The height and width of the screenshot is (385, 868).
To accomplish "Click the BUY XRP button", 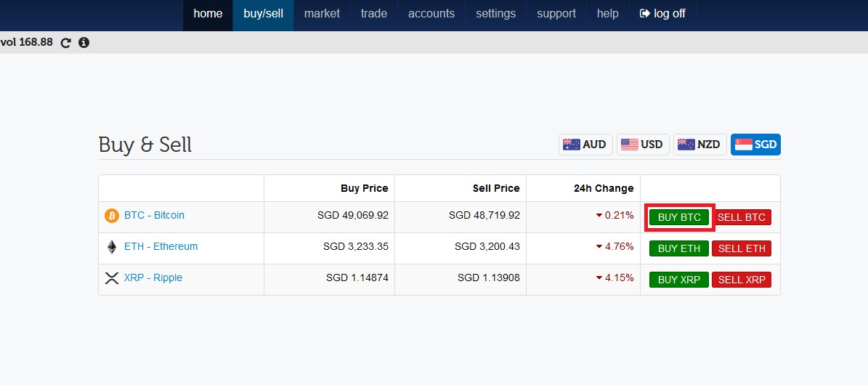I will click(x=678, y=280).
